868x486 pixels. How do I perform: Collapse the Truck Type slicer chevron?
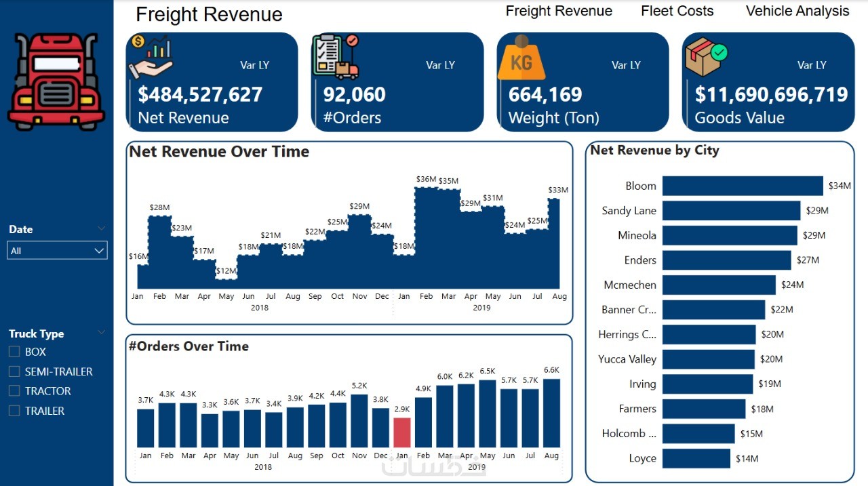pyautogui.click(x=102, y=333)
